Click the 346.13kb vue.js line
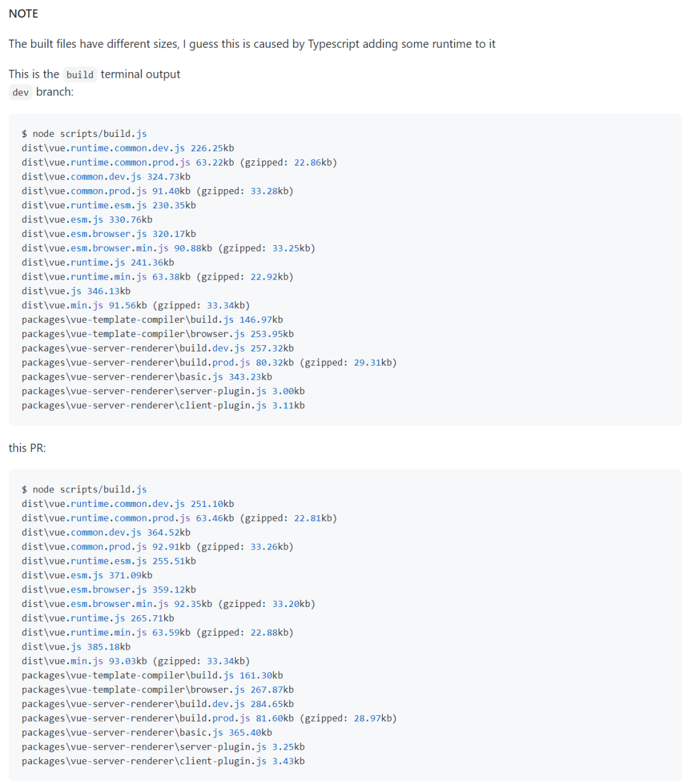 pos(76,291)
